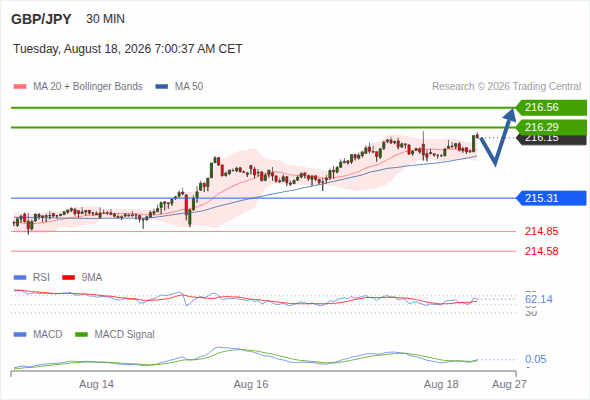590x400 pixels.
Task: Click the 9MA legend label
Action: click(x=92, y=277)
